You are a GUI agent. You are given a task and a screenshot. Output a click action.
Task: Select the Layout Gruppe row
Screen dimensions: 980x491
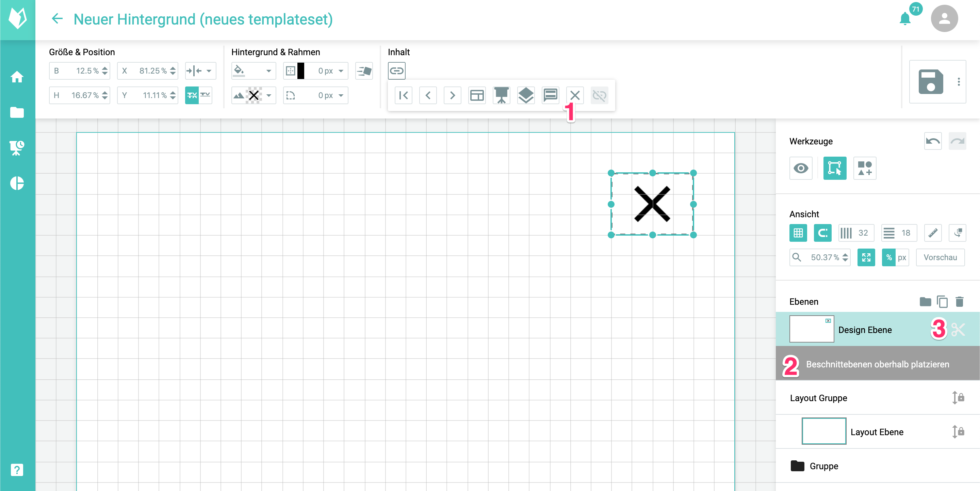point(877,398)
